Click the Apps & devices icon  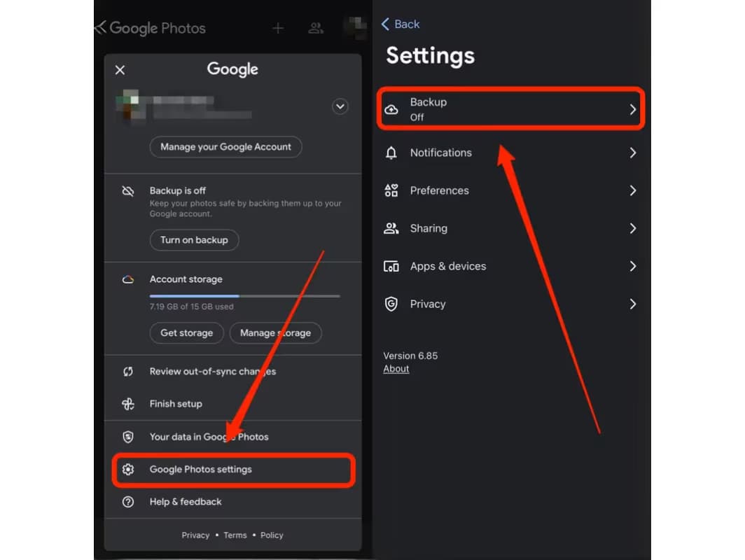coord(391,266)
